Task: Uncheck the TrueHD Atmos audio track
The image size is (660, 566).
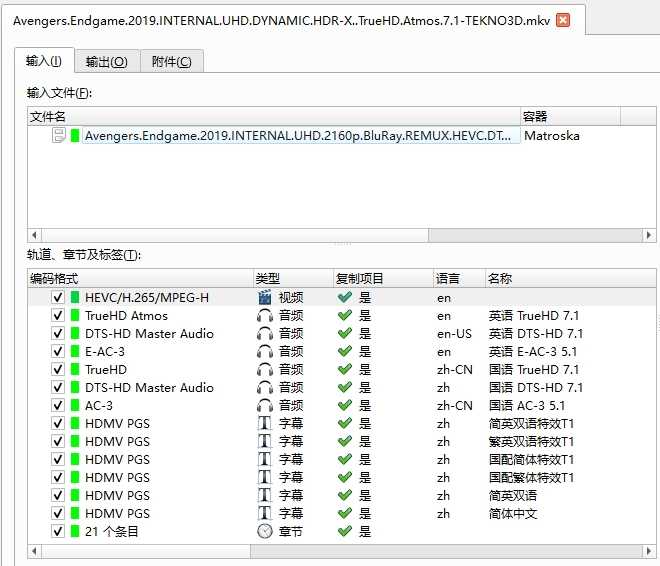Action: (x=58, y=315)
